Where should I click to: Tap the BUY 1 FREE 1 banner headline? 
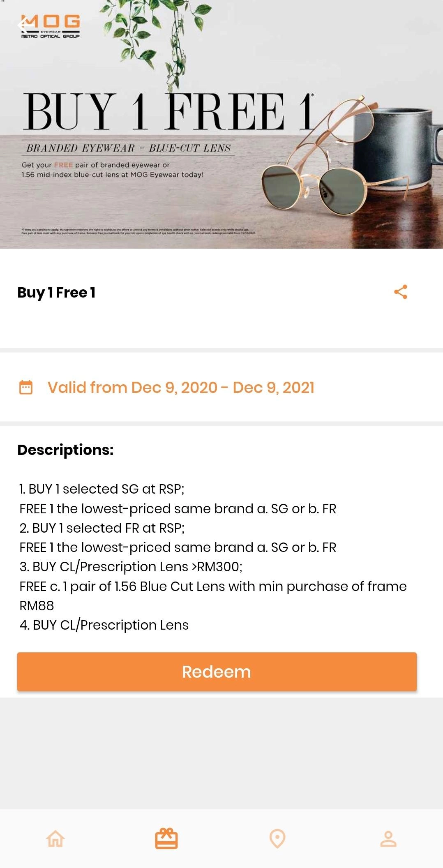coord(168,111)
